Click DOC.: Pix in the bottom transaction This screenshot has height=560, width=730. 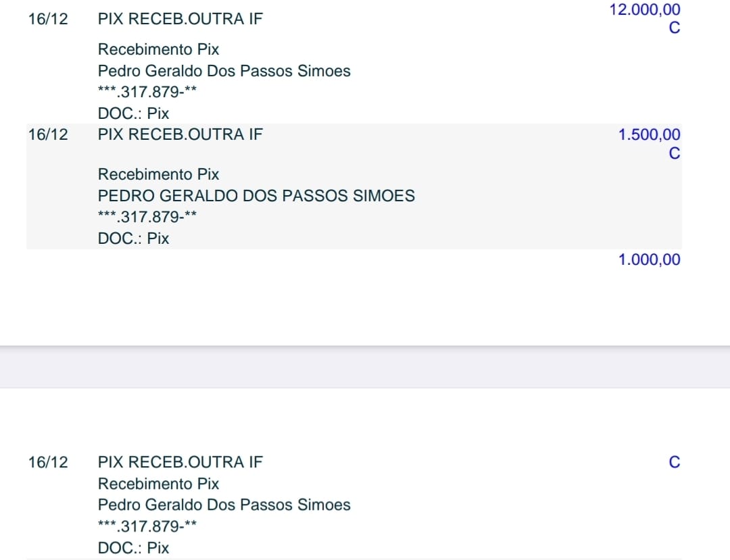point(133,548)
